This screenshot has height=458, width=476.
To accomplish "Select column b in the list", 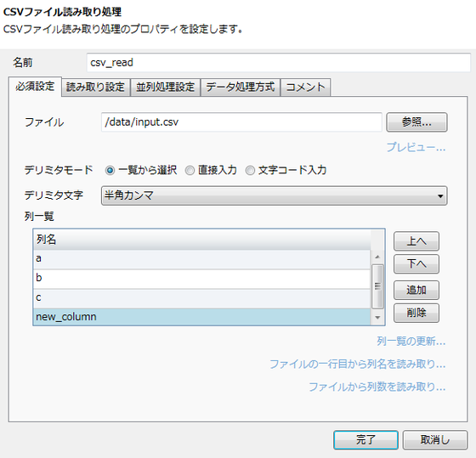I will click(201, 279).
